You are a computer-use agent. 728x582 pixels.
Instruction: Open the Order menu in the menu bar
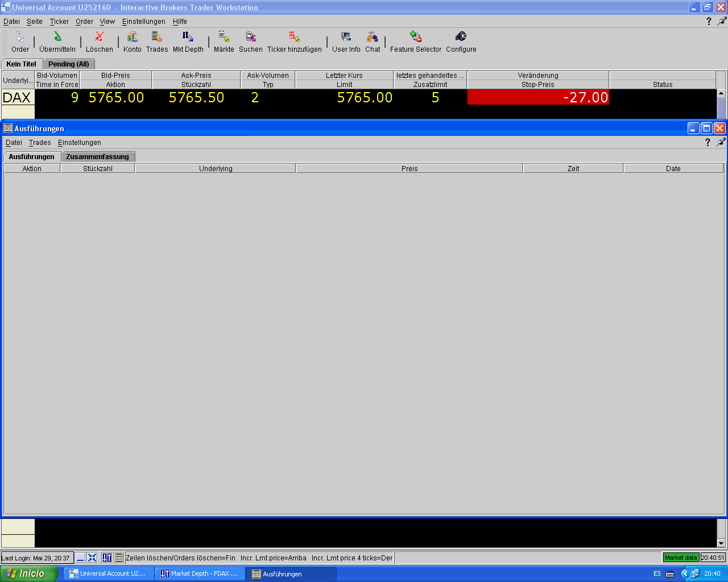click(84, 21)
